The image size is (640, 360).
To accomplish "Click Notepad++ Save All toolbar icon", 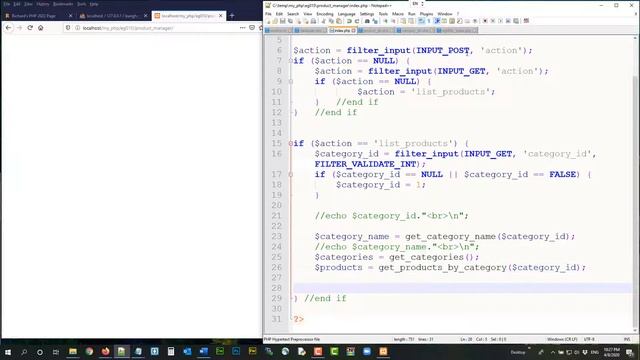I will pos(290,21).
